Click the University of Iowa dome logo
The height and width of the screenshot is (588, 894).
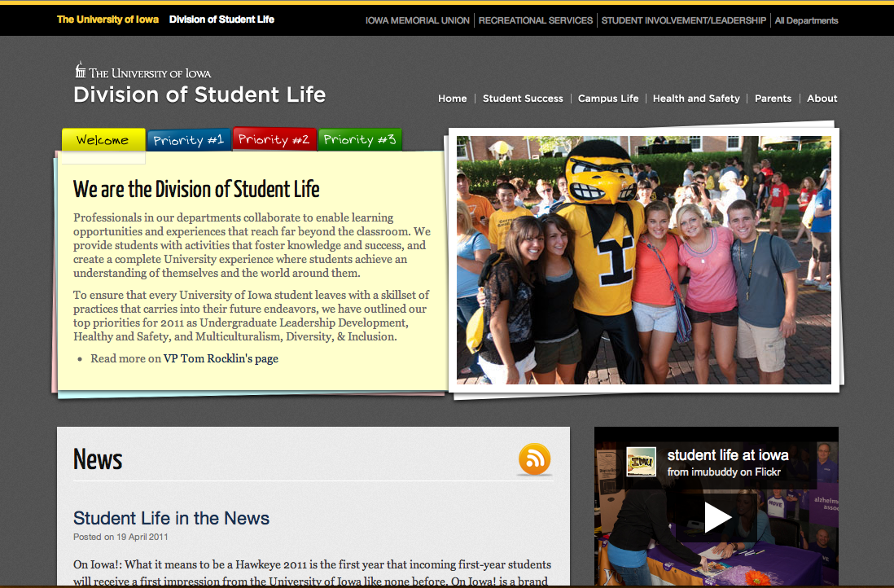(x=81, y=69)
